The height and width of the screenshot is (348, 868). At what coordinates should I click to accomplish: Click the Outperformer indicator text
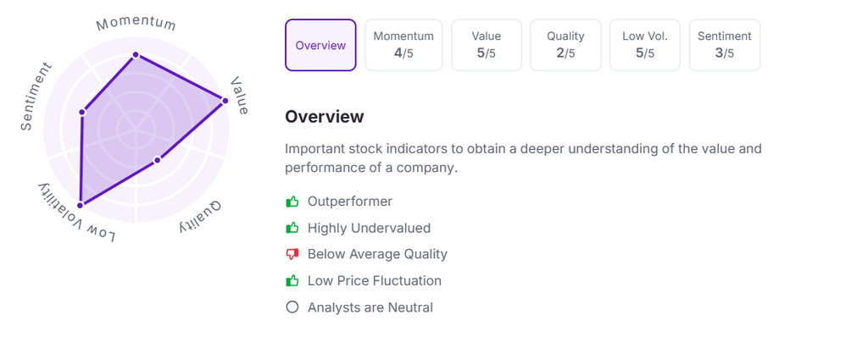[350, 202]
